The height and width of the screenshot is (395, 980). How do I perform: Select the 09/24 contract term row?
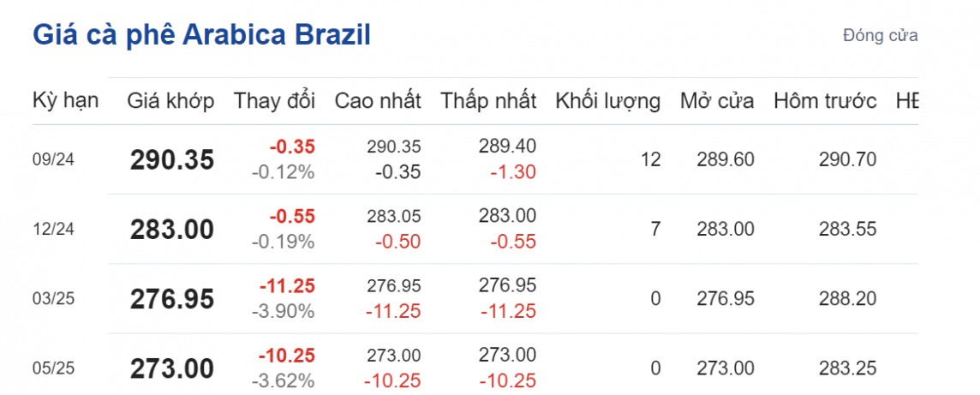pos(53,159)
